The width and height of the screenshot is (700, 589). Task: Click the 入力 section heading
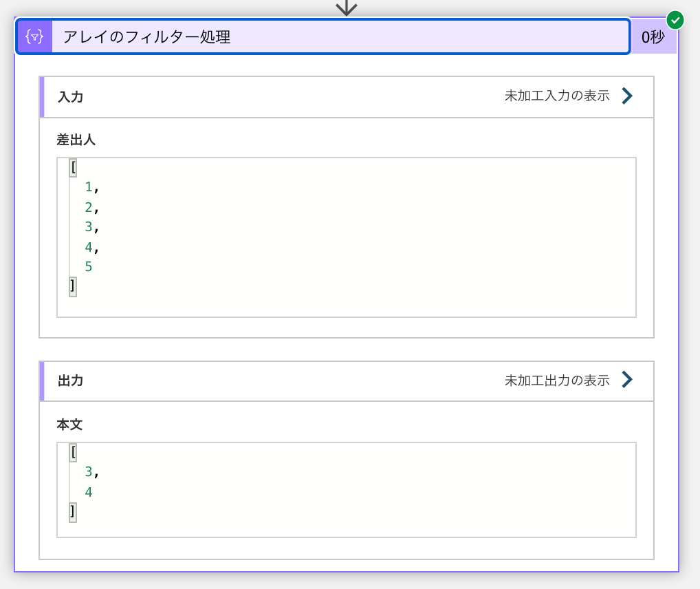(x=71, y=96)
